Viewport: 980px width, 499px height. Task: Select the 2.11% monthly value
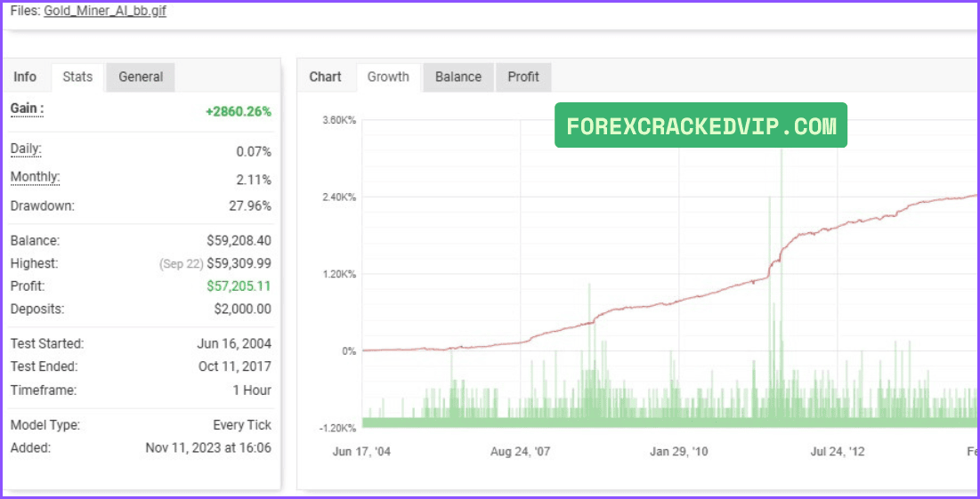tap(255, 180)
